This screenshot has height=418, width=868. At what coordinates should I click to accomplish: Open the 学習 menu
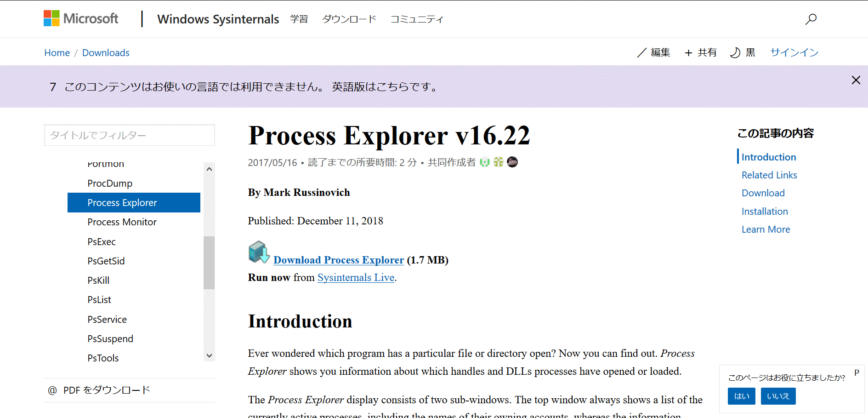pos(299,19)
